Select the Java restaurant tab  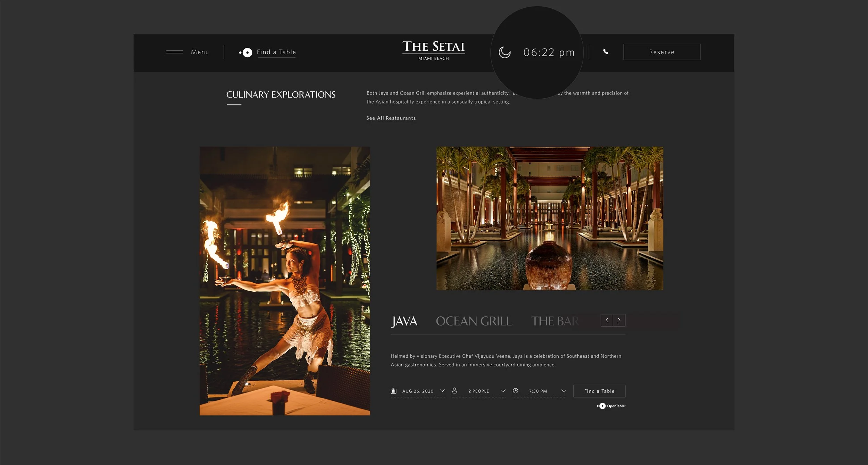[404, 321]
